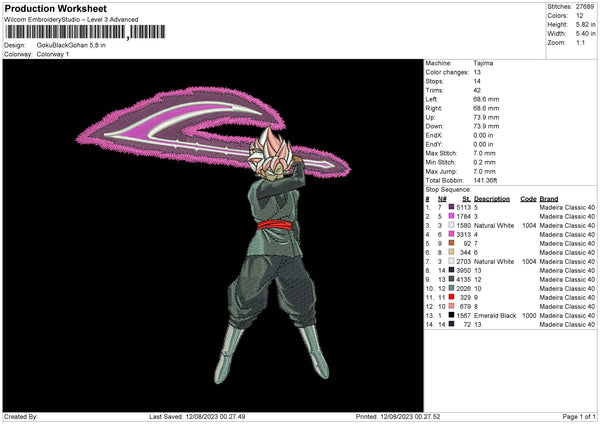Click the 'Max Stitch:' label

pos(441,153)
